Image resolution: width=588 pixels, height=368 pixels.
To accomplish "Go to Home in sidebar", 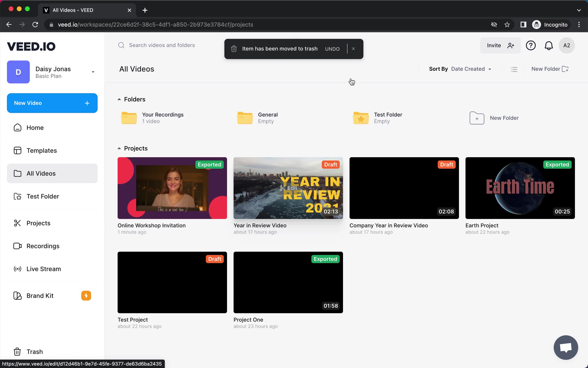I will (x=52, y=128).
